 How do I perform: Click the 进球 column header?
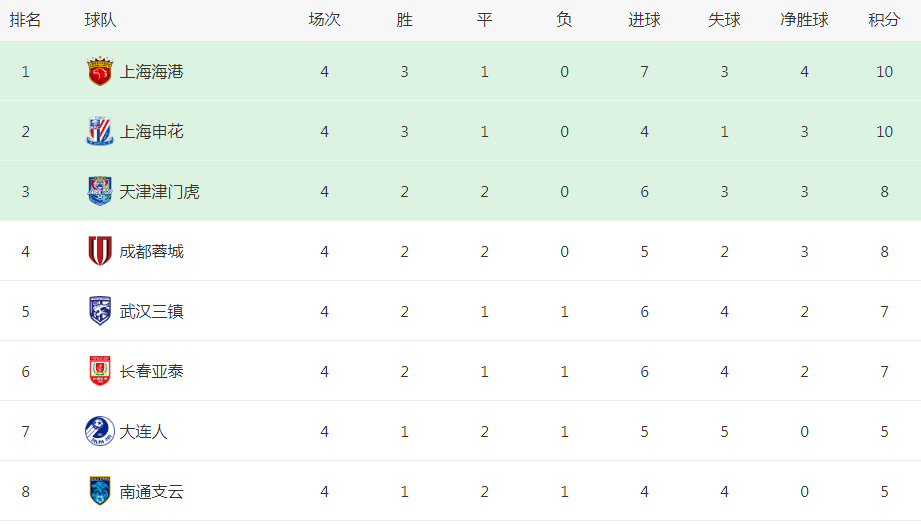(x=644, y=20)
